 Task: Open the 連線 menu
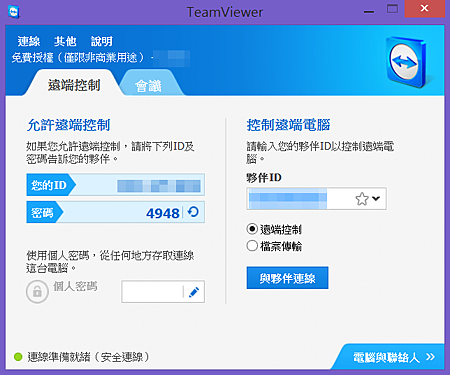coord(29,41)
